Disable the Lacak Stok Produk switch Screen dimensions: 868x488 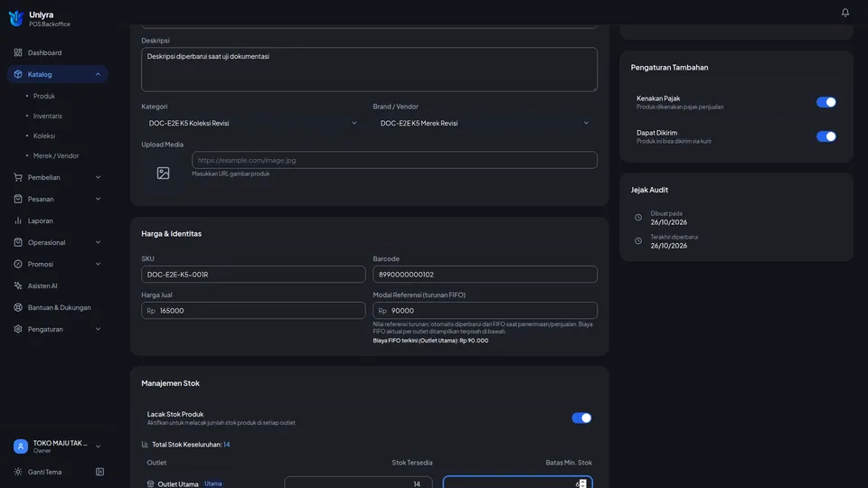coord(581,418)
